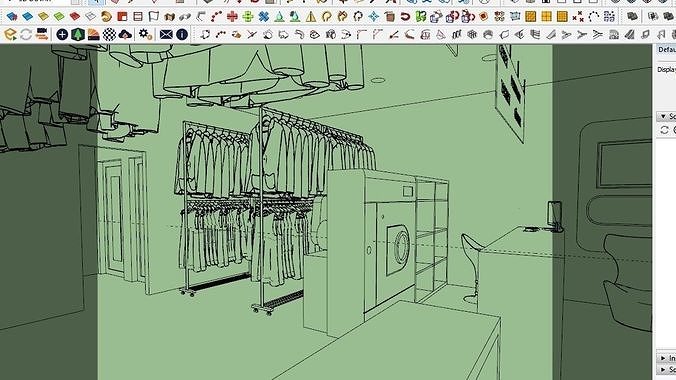
Task: Click the cloud upload icon
Action: 125,34
